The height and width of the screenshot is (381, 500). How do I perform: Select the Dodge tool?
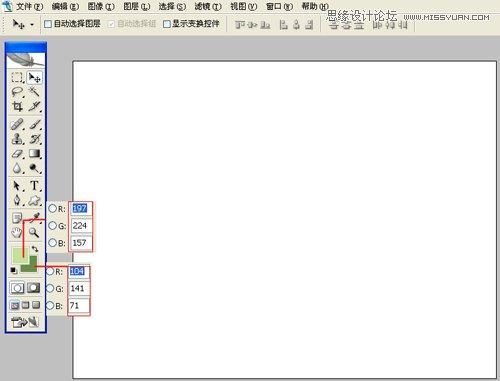click(34, 168)
